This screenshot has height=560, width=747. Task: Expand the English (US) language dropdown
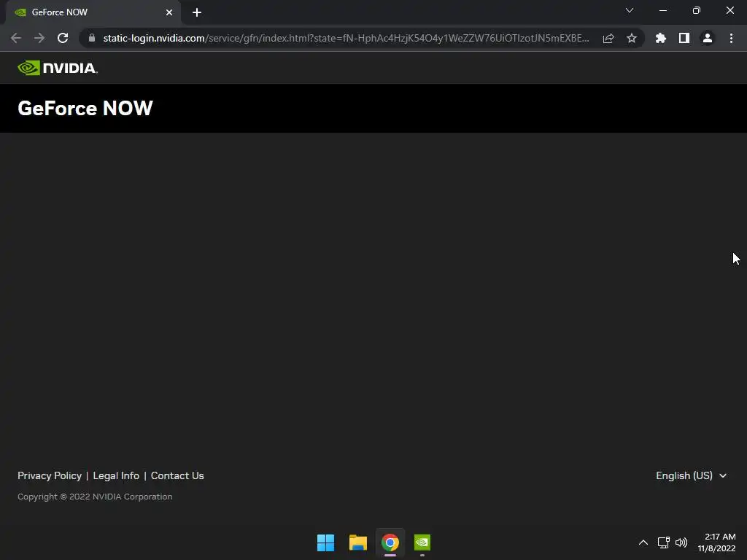point(692,475)
